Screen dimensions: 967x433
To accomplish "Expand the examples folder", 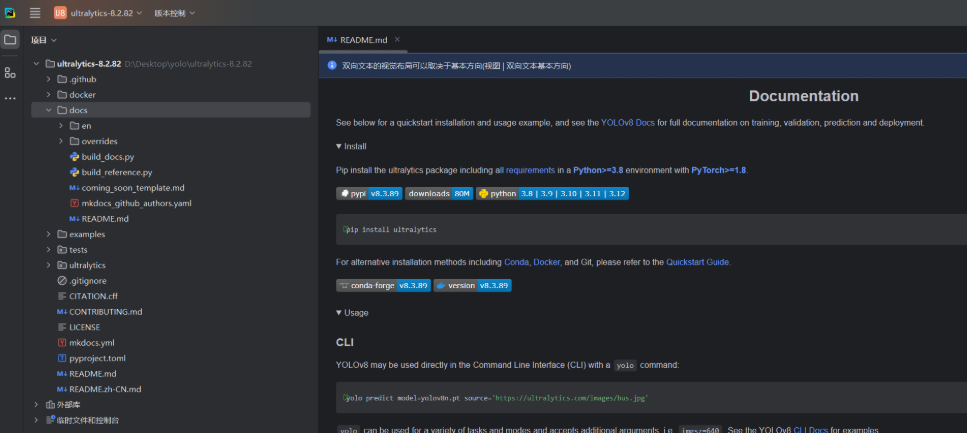I will point(48,234).
